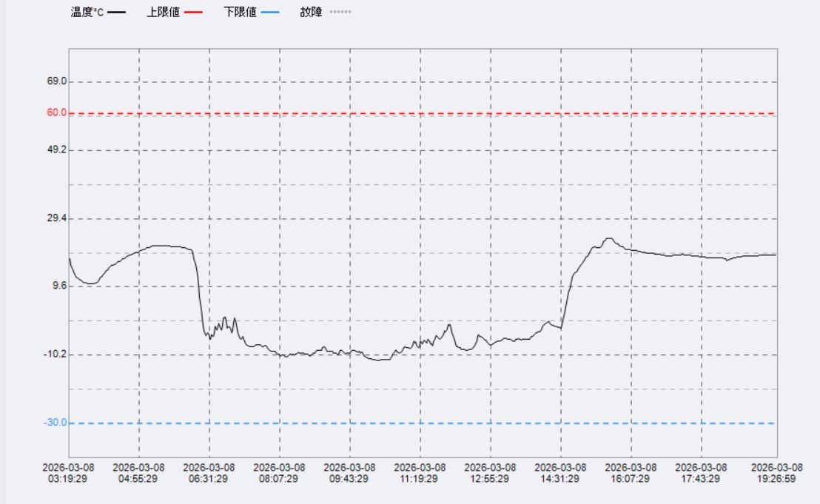The image size is (820, 504).
Task: Click the 69.0 y-axis value
Action: 56,81
